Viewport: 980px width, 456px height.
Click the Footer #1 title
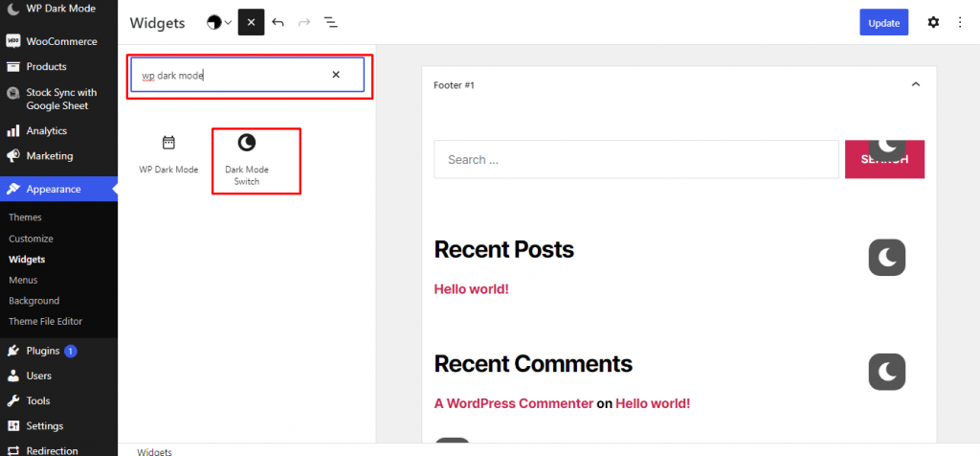(x=454, y=84)
